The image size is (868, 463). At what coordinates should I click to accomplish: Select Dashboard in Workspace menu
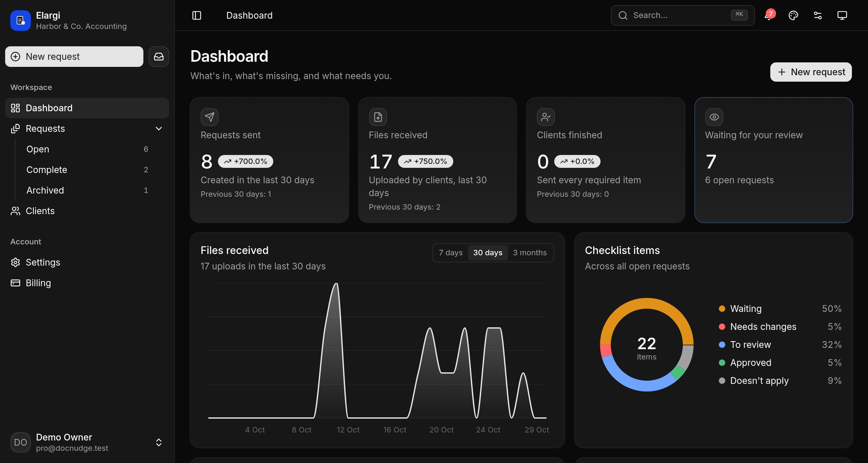pyautogui.click(x=87, y=108)
